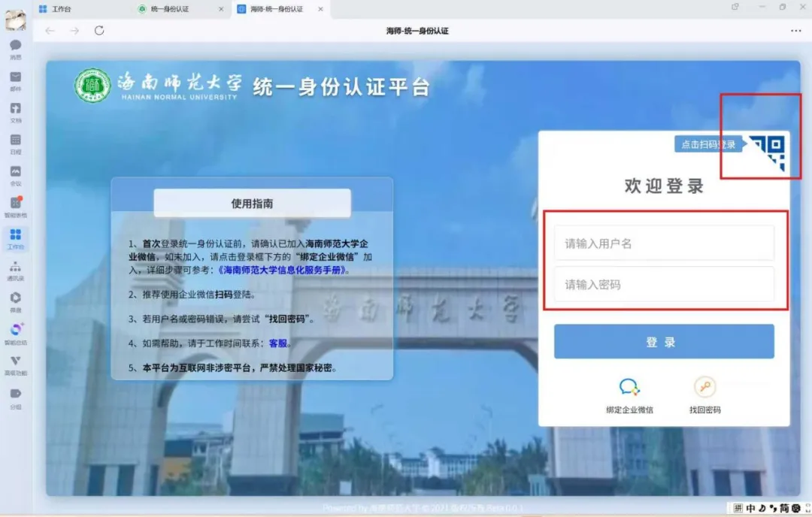812x517 pixels.
Task: Click guide item 5 about 国家秘密
Action: (x=234, y=368)
